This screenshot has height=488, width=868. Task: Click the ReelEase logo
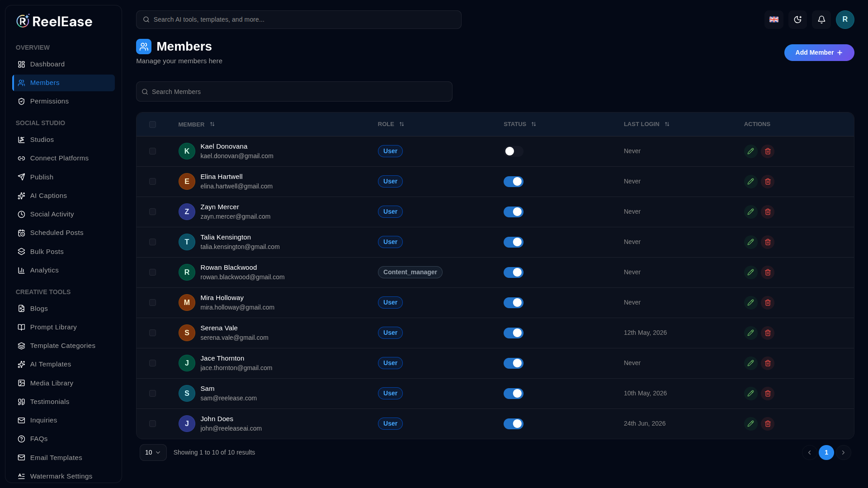pos(54,21)
